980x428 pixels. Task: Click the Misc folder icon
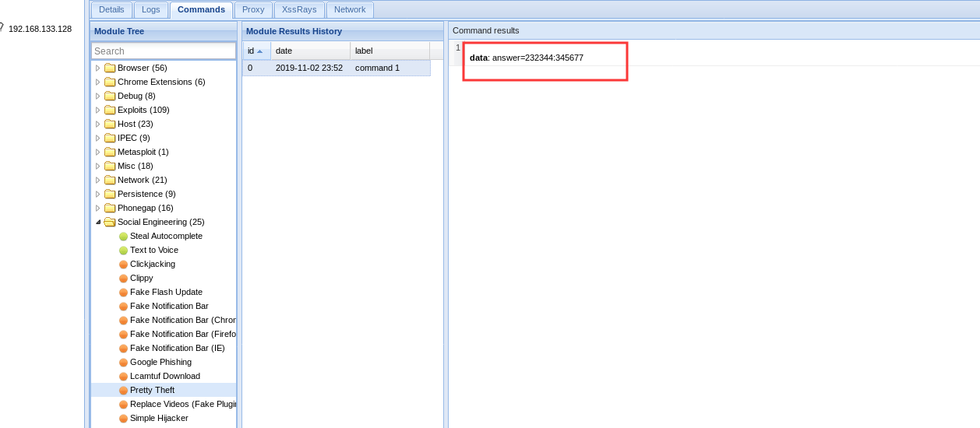pyautogui.click(x=110, y=166)
